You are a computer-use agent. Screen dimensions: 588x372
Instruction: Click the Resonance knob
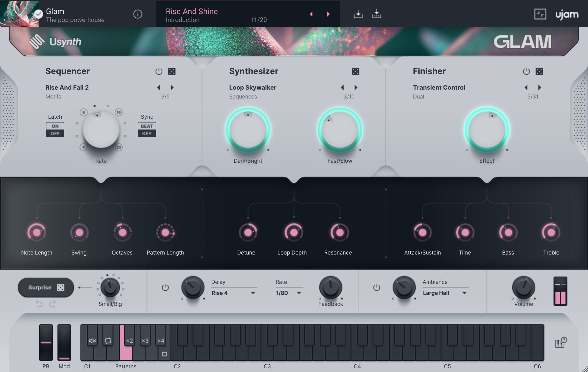(340, 232)
